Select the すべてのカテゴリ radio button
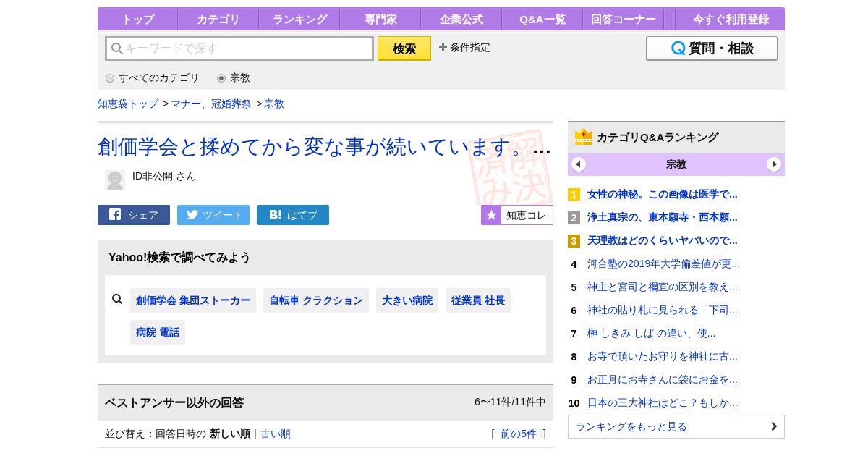This screenshot has height=456, width=868. (110, 78)
